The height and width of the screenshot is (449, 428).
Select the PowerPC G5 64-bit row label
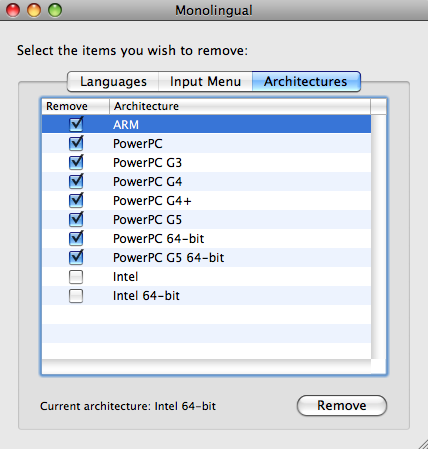[x=168, y=258]
